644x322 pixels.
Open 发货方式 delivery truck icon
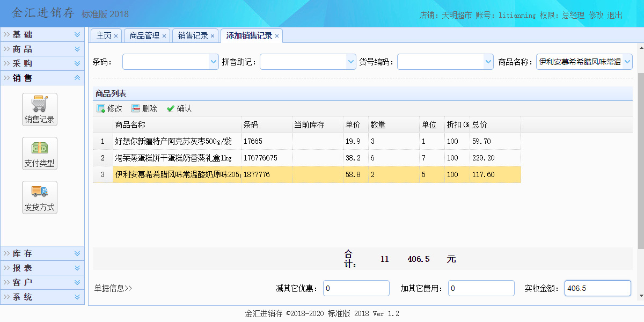(x=39, y=191)
